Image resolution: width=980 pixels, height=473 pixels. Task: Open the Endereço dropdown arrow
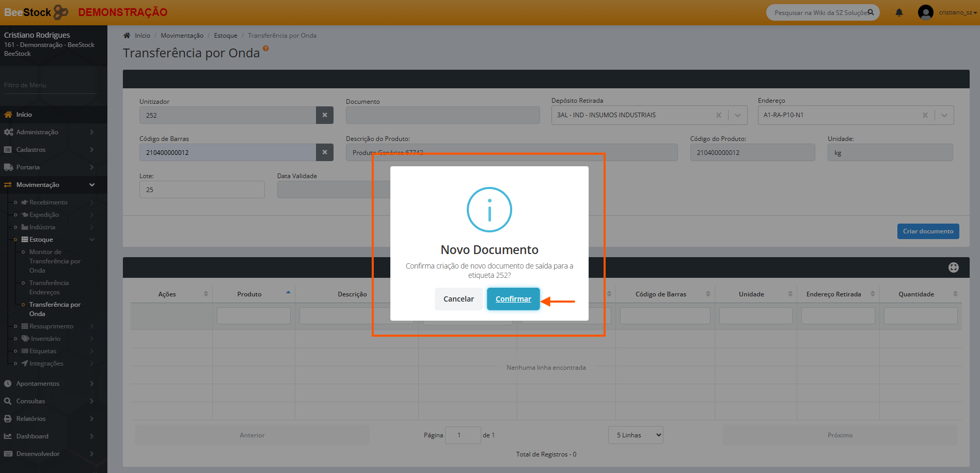944,115
